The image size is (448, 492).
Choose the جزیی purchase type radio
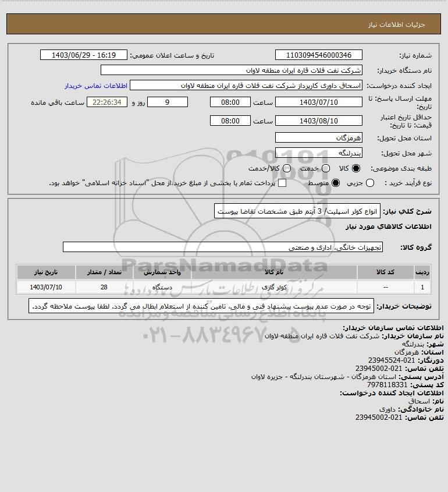(x=370, y=183)
